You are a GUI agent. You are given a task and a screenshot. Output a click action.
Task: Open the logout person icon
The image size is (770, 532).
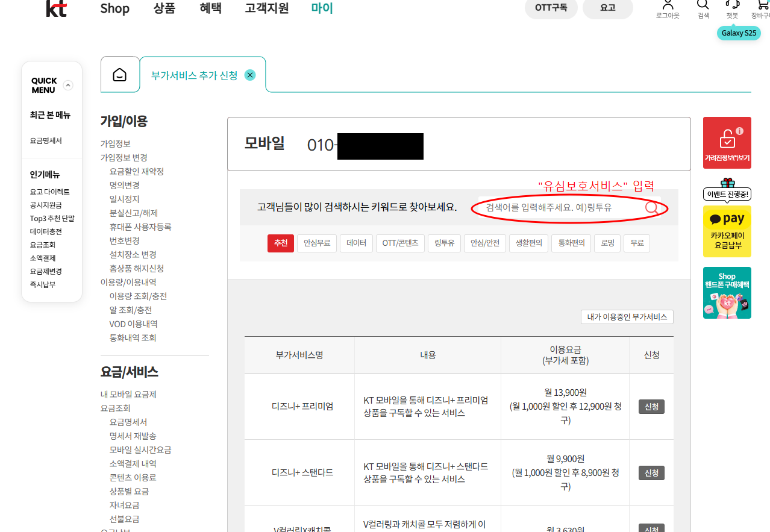pos(668,5)
